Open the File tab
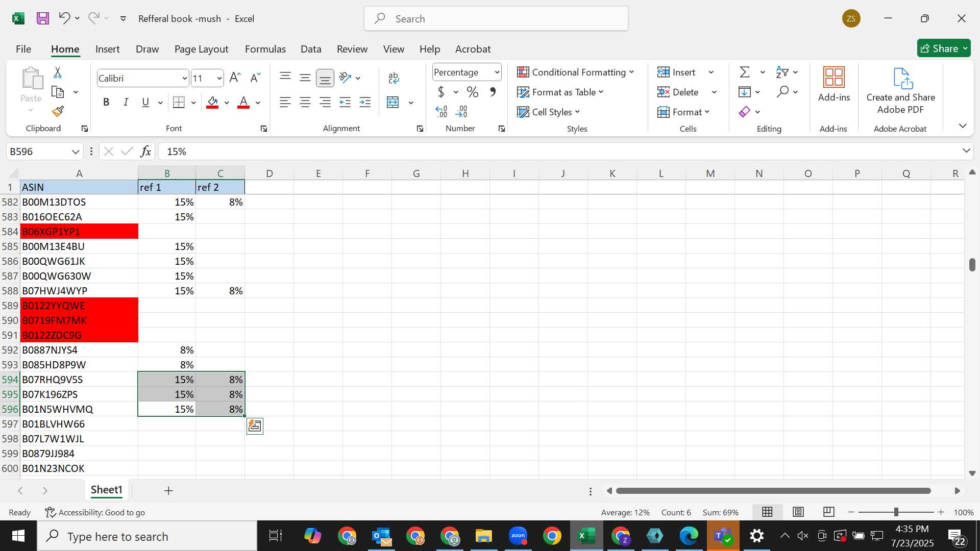The height and width of the screenshot is (551, 980). (x=23, y=49)
